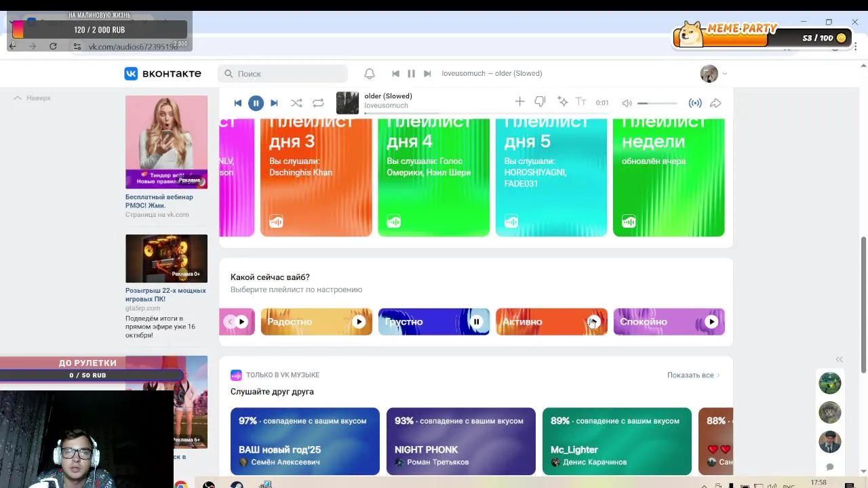Add current track to my music
The image size is (868, 488).
(519, 102)
